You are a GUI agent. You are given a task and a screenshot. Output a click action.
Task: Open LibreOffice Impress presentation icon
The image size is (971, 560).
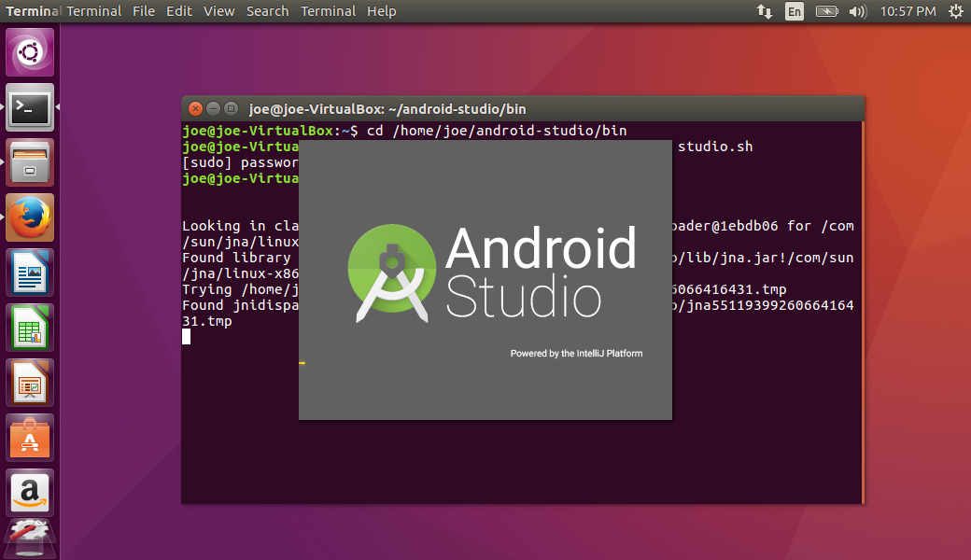(x=30, y=383)
